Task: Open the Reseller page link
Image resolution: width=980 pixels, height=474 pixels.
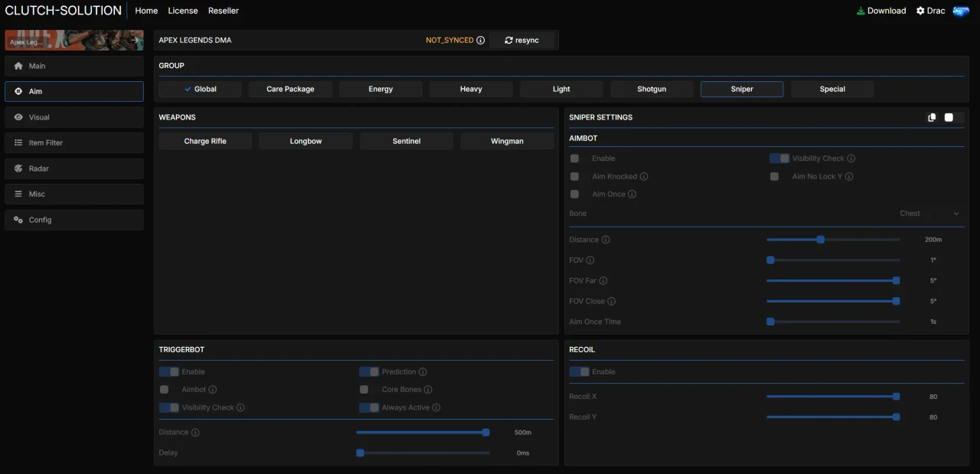Action: point(224,11)
